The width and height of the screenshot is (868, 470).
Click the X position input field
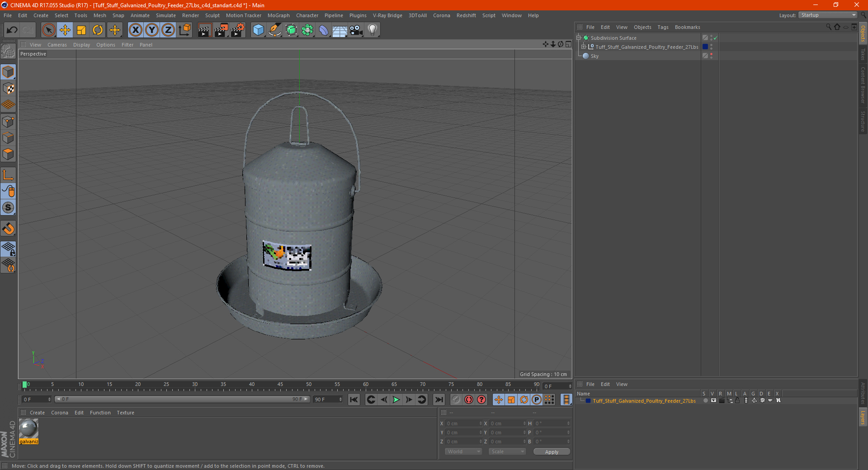464,423
